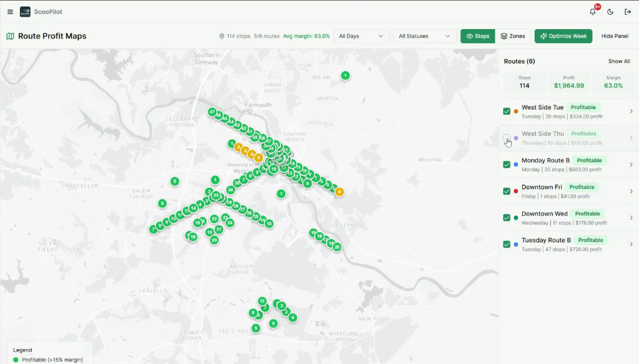Click the logout icon

pos(628,12)
